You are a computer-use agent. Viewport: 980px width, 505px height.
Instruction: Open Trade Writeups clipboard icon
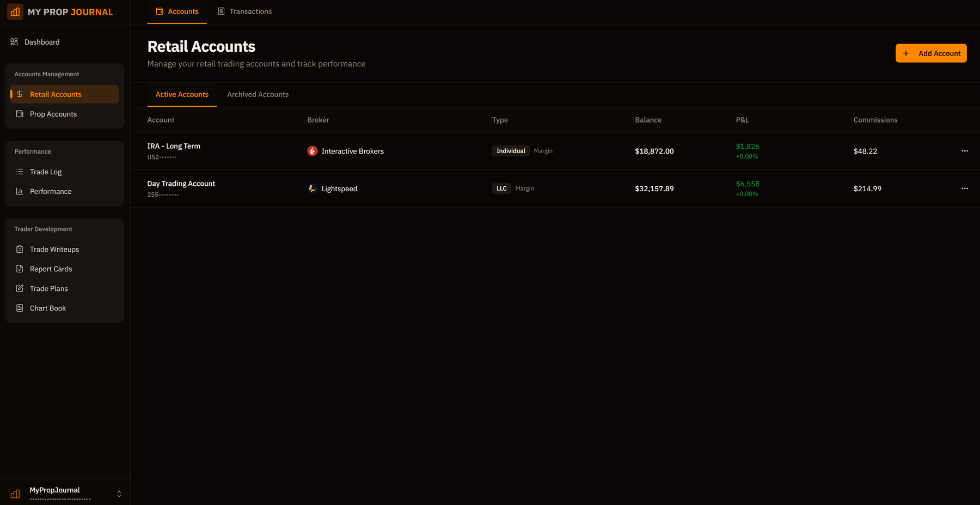point(20,249)
